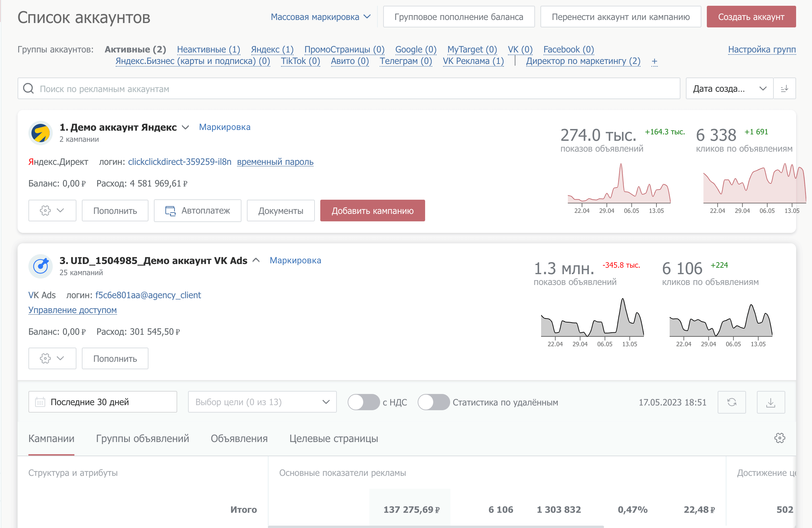Image resolution: width=812 pixels, height=528 pixels.
Task: Click Yandex impressions chart thumbnail
Action: [x=619, y=188]
